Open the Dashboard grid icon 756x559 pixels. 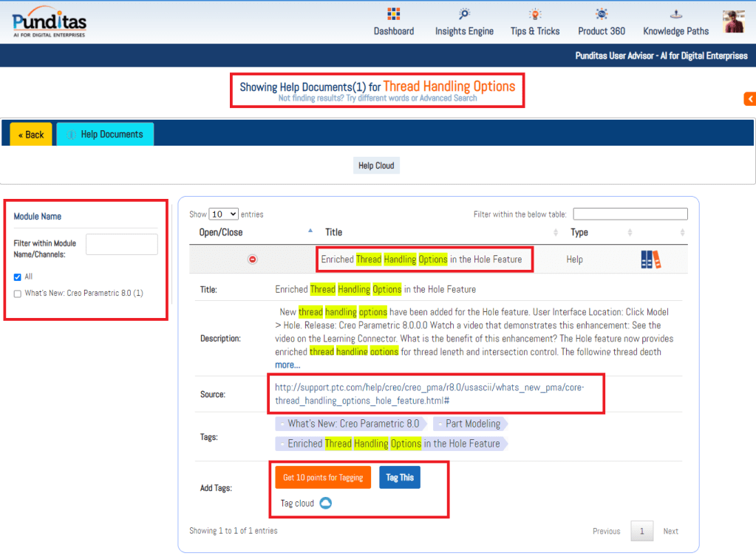(393, 14)
